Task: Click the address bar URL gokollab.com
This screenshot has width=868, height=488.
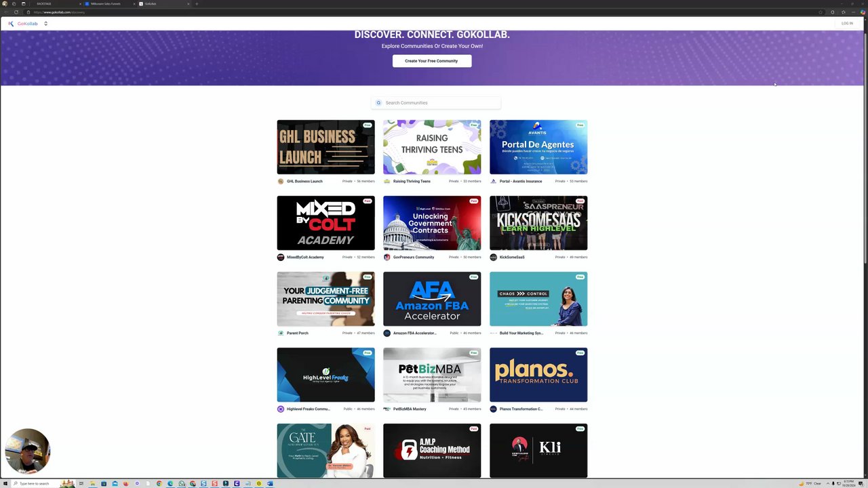Action: pyautogui.click(x=59, y=12)
